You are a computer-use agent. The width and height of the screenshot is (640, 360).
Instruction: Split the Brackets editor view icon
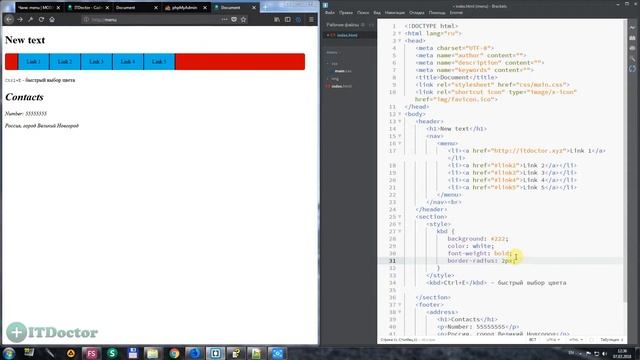pyautogui.click(x=371, y=25)
